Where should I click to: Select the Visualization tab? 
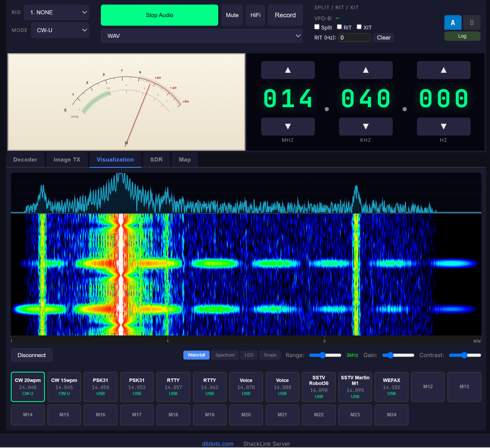pyautogui.click(x=115, y=160)
